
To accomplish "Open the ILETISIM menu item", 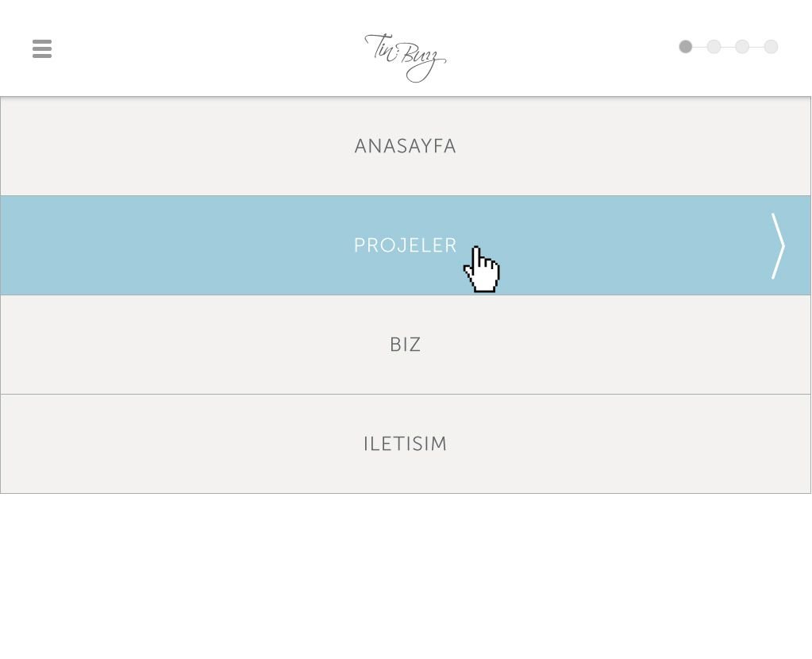I will (405, 444).
